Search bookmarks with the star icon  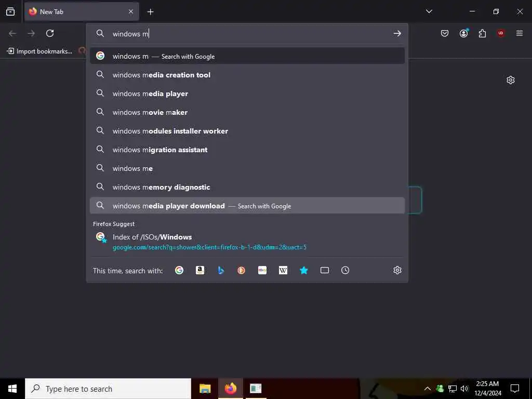point(303,270)
